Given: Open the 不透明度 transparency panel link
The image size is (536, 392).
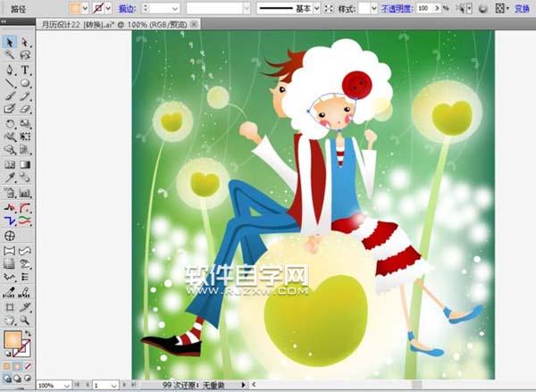Looking at the screenshot, I should tap(397, 9).
